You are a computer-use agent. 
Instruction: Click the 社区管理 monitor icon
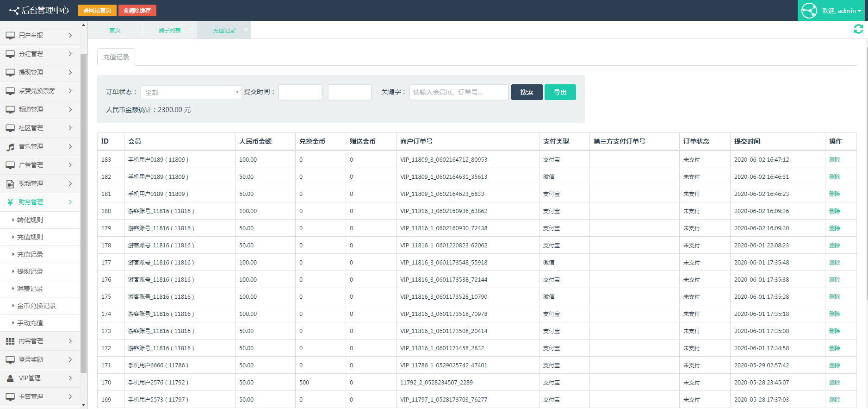(x=10, y=128)
